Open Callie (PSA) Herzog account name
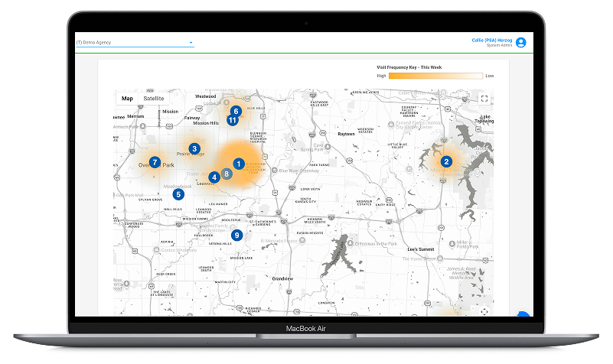613x364 pixels. point(492,41)
